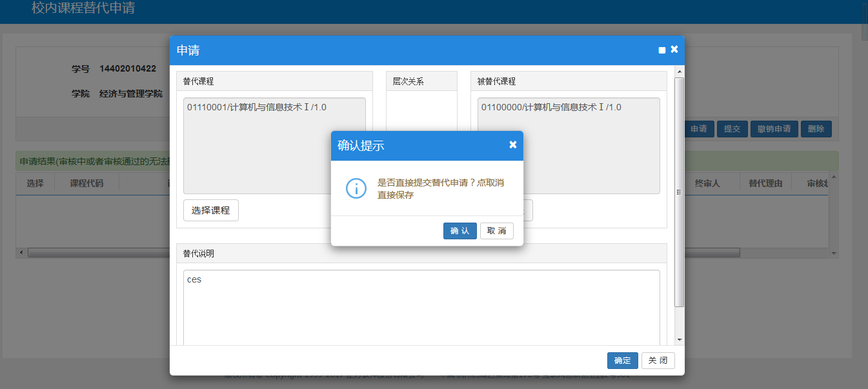The height and width of the screenshot is (389, 868).
Task: Select course 01100000 in 被替代课程 list
Action: [x=551, y=107]
